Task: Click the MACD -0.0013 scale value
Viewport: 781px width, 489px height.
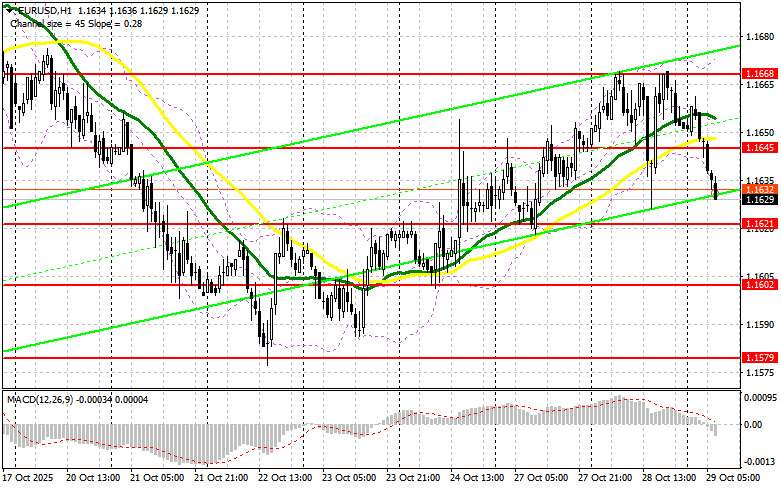Action: click(x=760, y=462)
